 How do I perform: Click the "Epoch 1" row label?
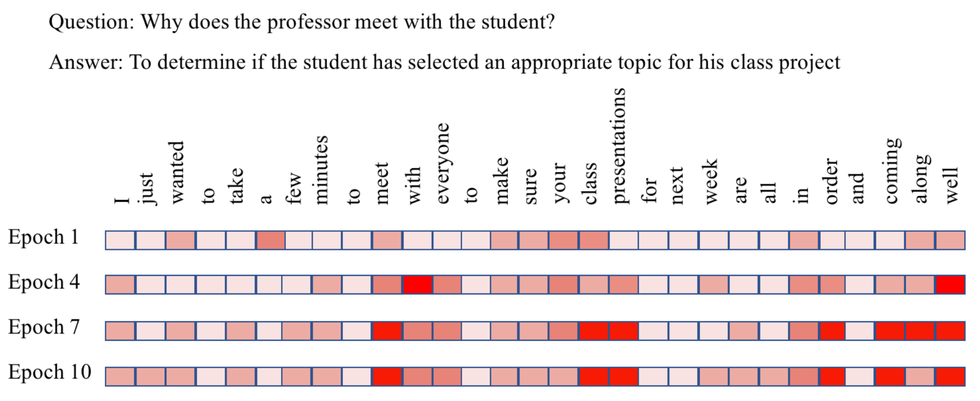pyautogui.click(x=43, y=237)
